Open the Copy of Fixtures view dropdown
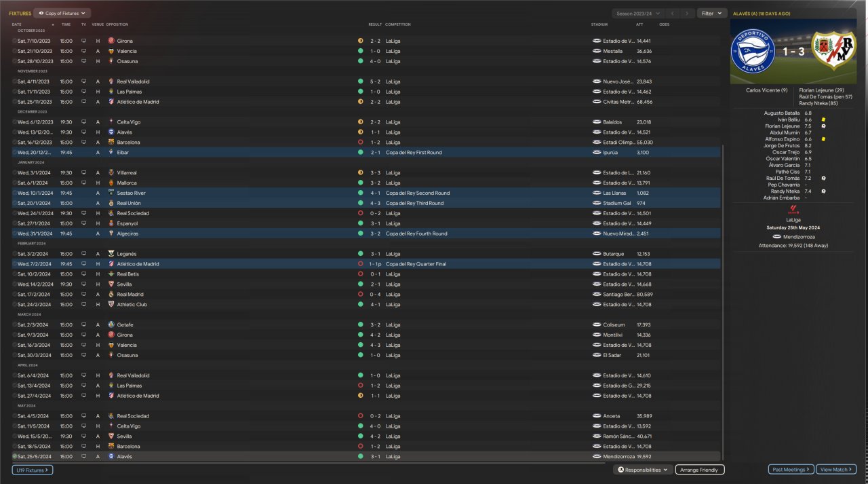This screenshot has height=484, width=868. (62, 13)
